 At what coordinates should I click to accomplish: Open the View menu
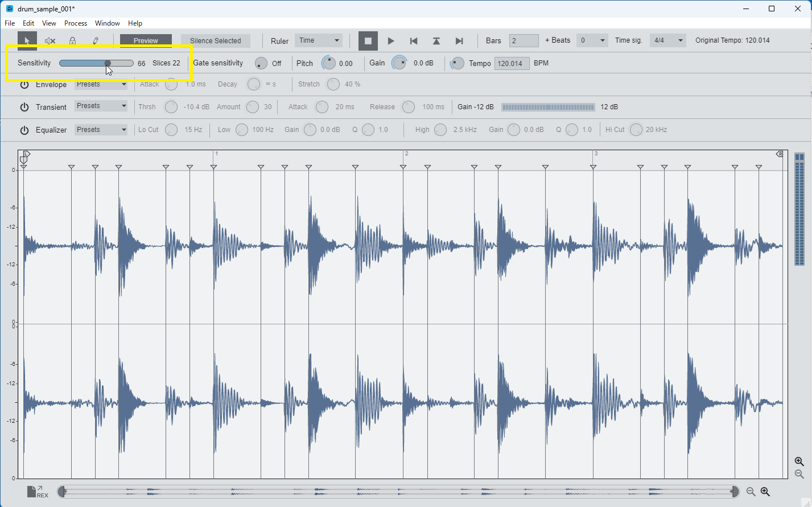pos(49,23)
